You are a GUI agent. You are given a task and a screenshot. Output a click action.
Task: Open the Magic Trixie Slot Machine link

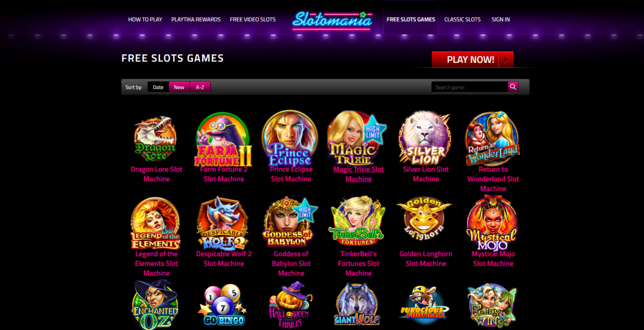359,174
